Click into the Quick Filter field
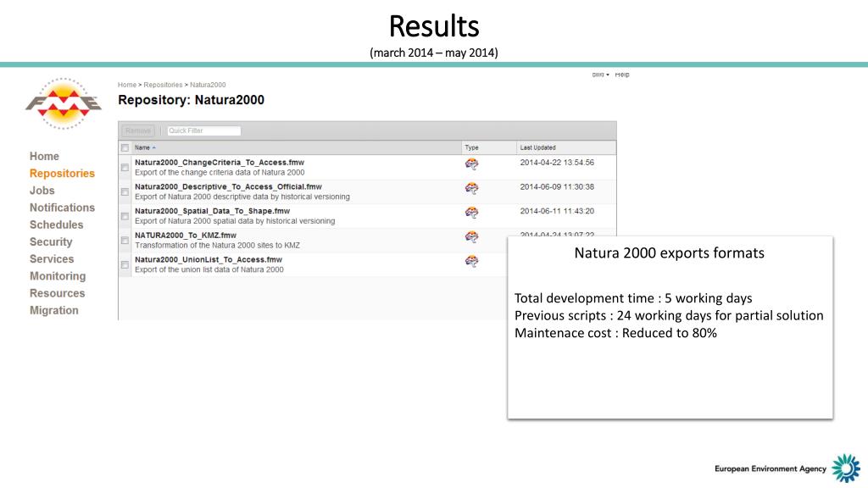Viewport: 868px width, 488px height. 203,130
